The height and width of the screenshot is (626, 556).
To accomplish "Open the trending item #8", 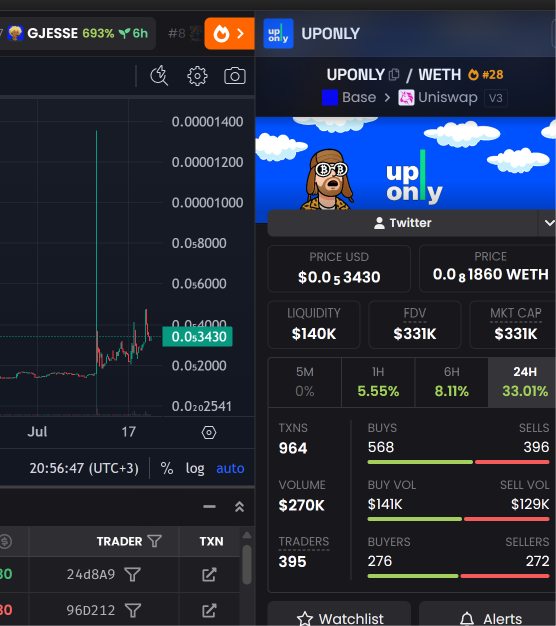I will (x=184, y=34).
